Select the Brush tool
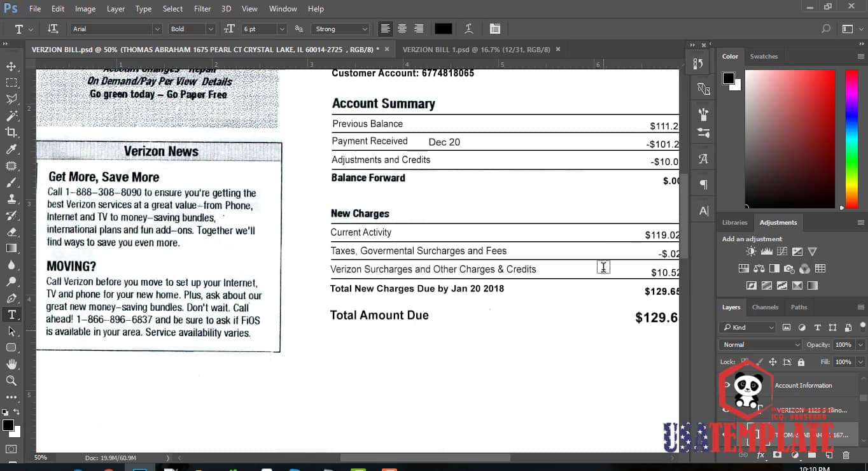The width and height of the screenshot is (868, 471). [x=11, y=182]
